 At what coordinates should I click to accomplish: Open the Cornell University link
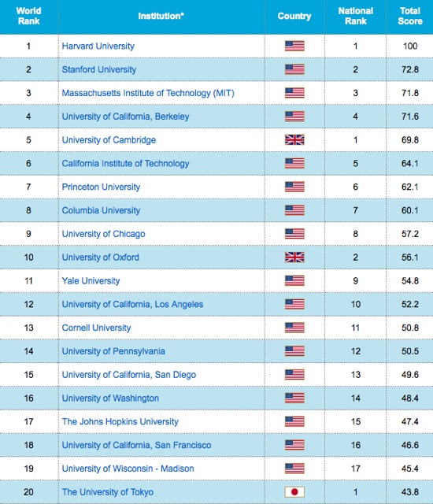[96, 328]
